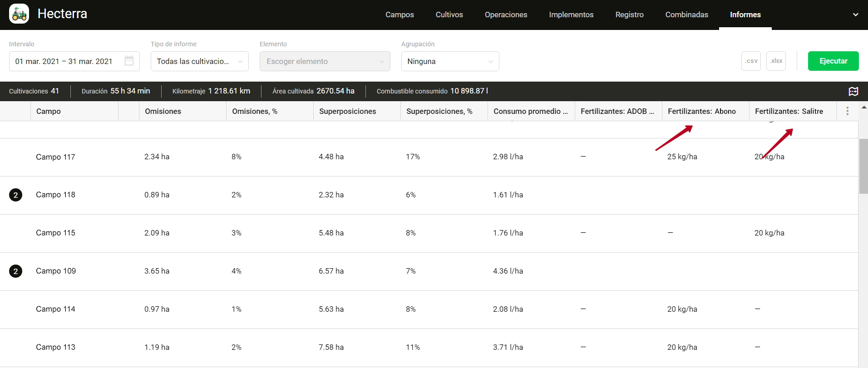Sort by Superposiciones, % column header

[x=444, y=111]
